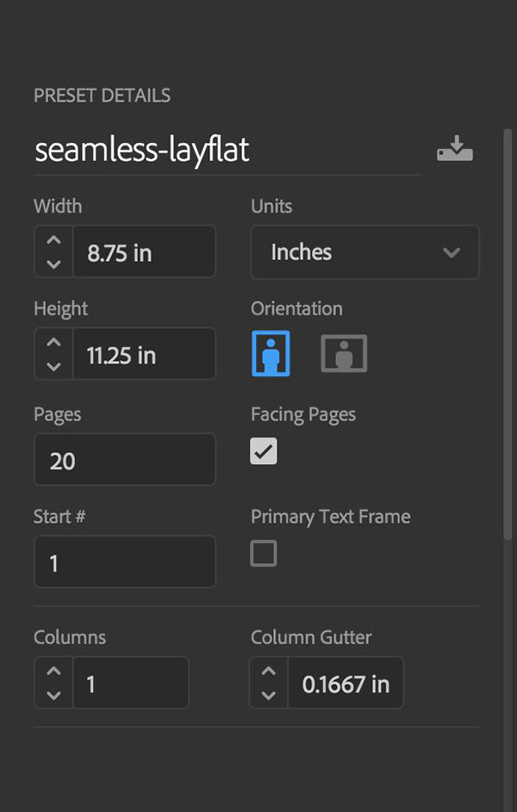Click the preset name field seamless-layflat
The width and height of the screenshot is (517, 812).
coord(227,150)
